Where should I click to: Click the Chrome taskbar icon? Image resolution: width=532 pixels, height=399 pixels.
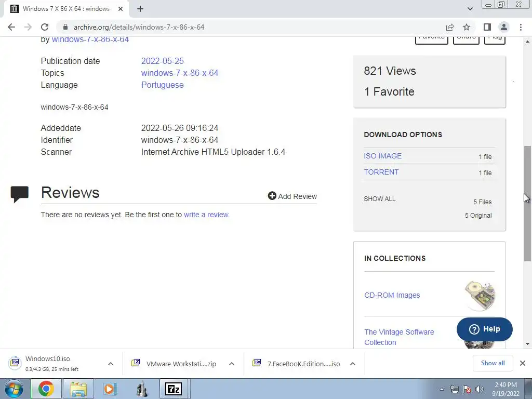[x=46, y=389]
